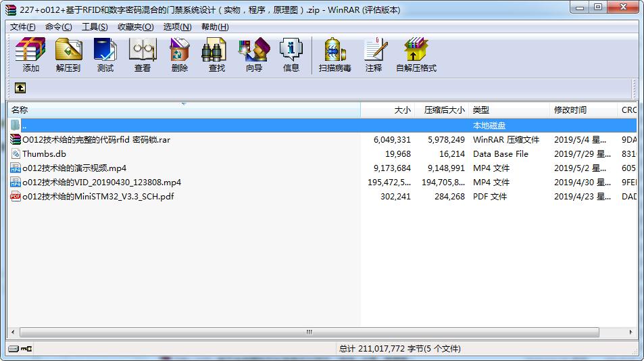This screenshot has height=361, width=644.
Task: Sort by 修改时间 column header
Action: coord(583,110)
